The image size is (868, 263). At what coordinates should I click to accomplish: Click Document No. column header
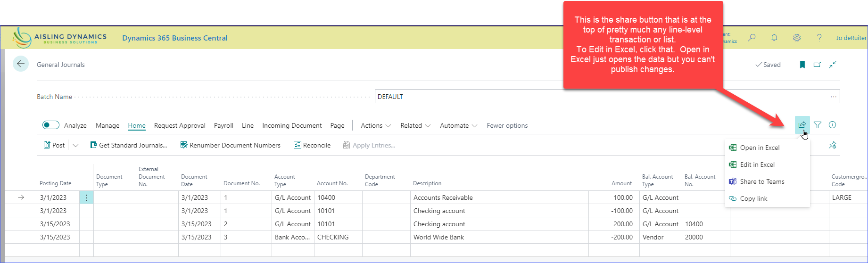tap(242, 183)
